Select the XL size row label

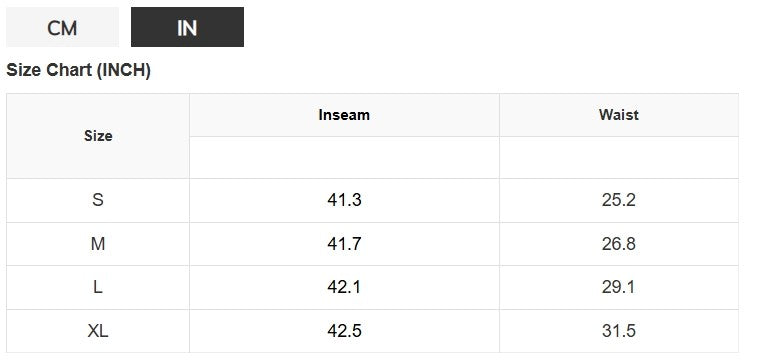pos(98,331)
